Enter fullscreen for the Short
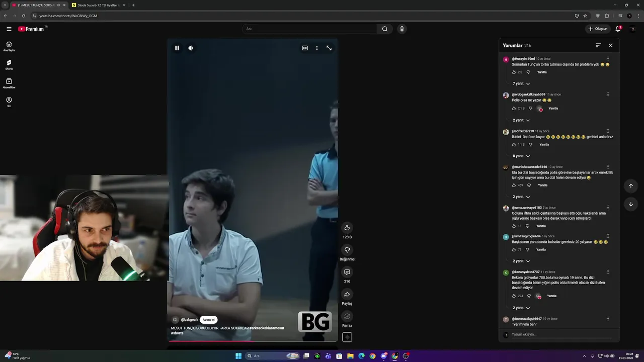The height and width of the screenshot is (362, 644). pos(329,48)
